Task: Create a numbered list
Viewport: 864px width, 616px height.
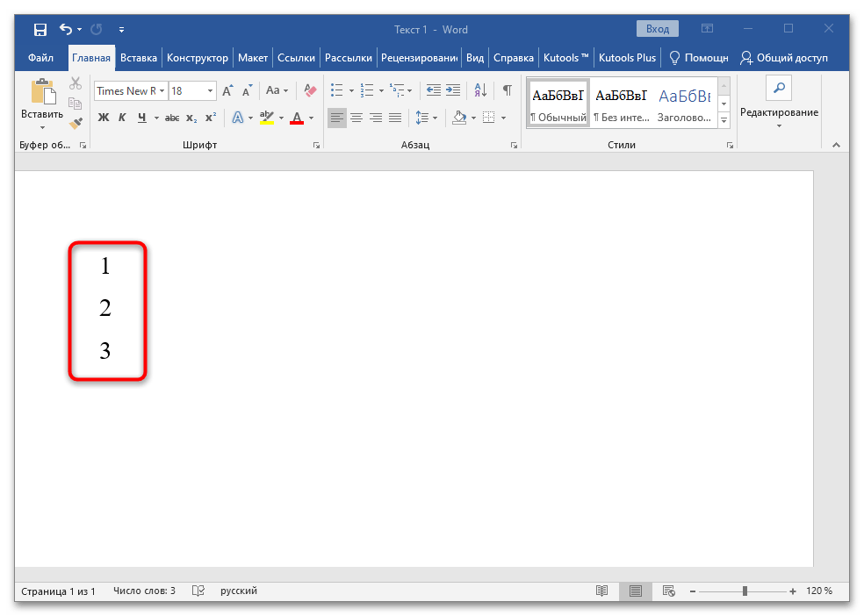Action: point(367,90)
